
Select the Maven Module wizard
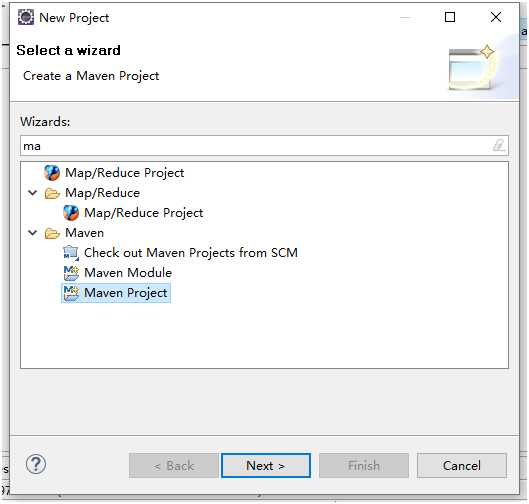pos(128,273)
